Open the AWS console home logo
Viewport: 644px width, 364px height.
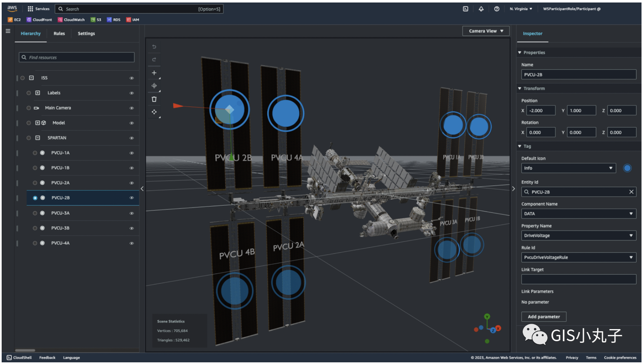pos(12,8)
